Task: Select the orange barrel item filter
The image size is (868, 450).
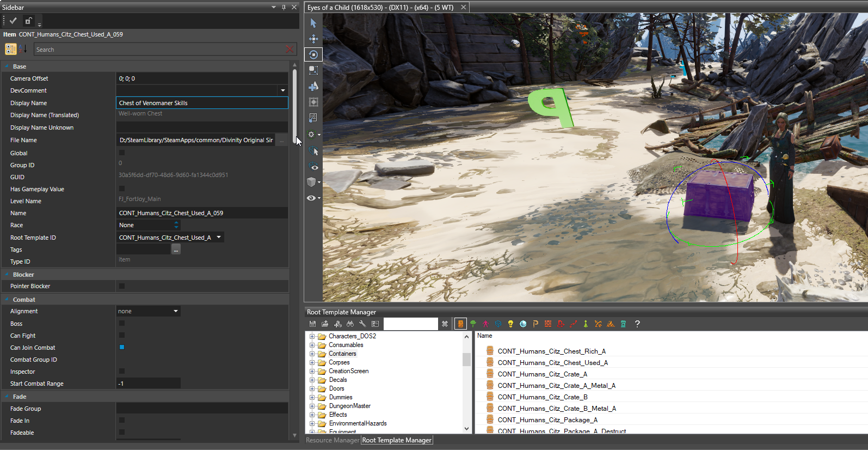Action: 460,324
